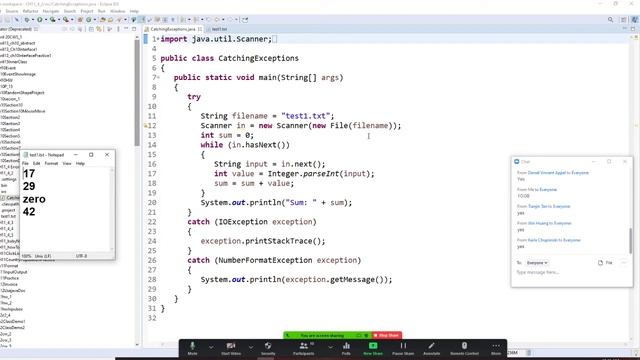
Task: Click 'test1.txt' string literal on line 11
Action: click(x=308, y=116)
